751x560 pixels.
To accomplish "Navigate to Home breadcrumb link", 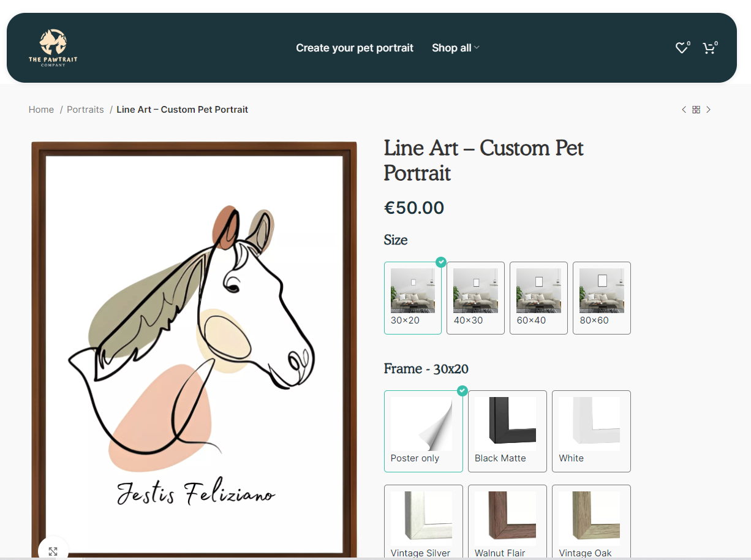I will point(41,110).
